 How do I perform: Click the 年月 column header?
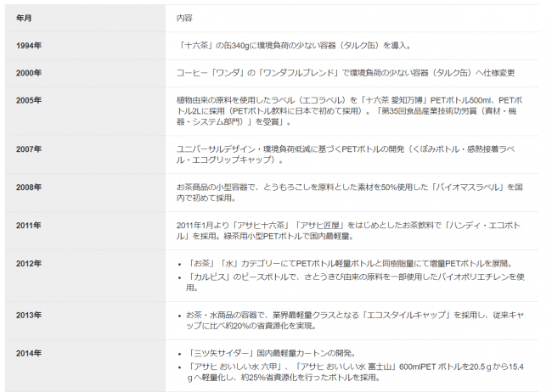24,18
